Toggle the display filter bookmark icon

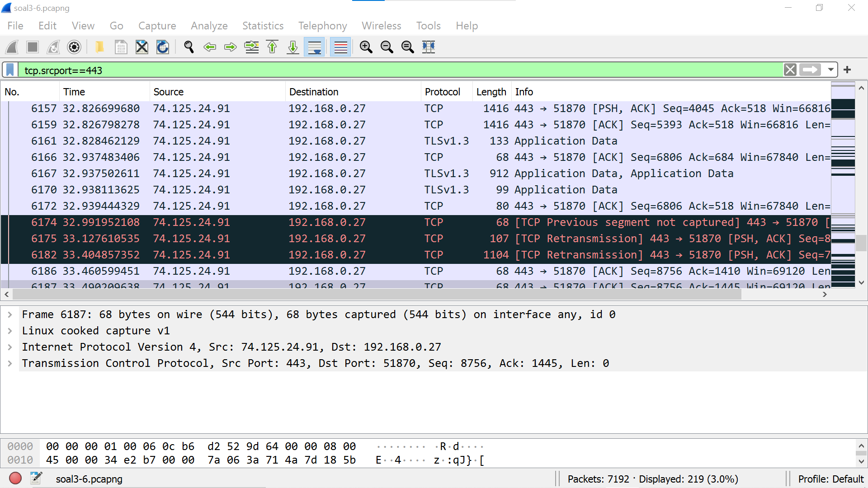[10, 70]
